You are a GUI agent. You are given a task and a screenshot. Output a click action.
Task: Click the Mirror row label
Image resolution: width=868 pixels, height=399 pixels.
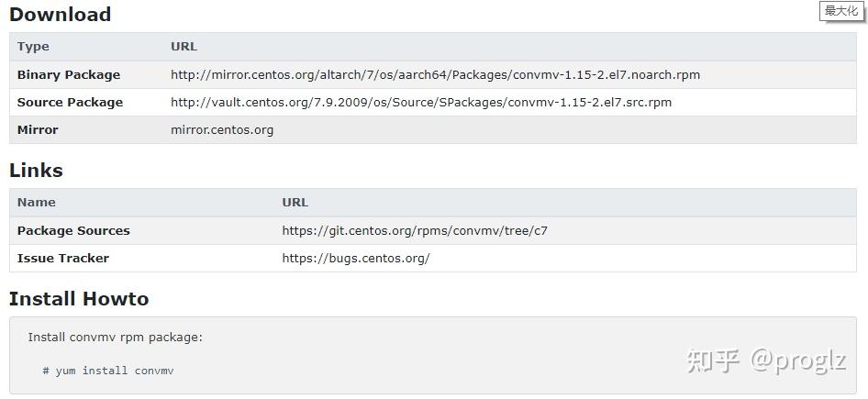point(38,130)
